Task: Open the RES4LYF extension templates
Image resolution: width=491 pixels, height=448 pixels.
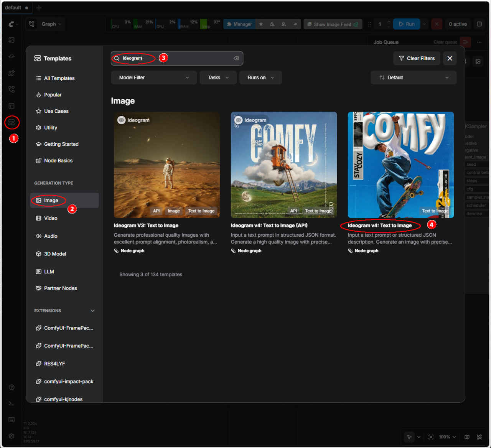Action: click(x=64, y=364)
